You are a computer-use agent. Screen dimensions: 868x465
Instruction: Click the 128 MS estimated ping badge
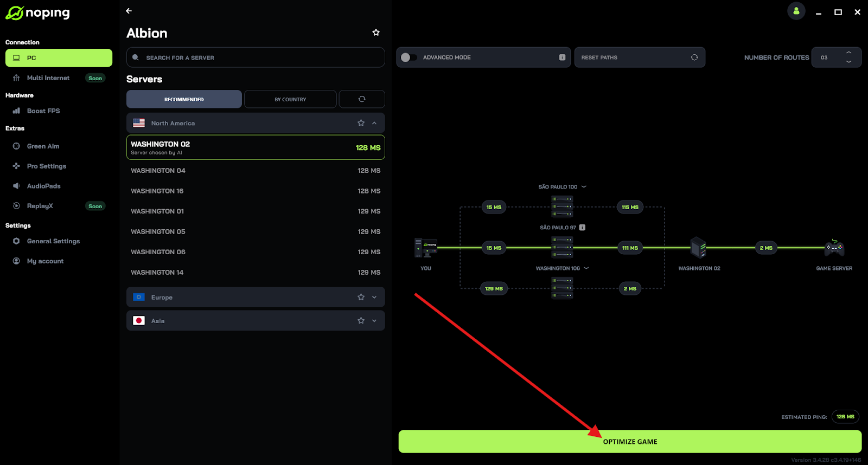click(x=845, y=417)
